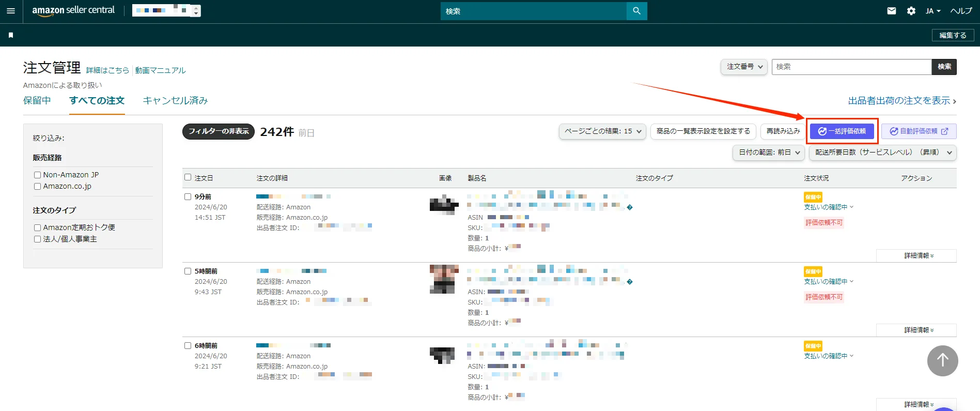Image resolution: width=980 pixels, height=411 pixels.
Task: Open the ヘルプ menu
Action: click(x=961, y=11)
